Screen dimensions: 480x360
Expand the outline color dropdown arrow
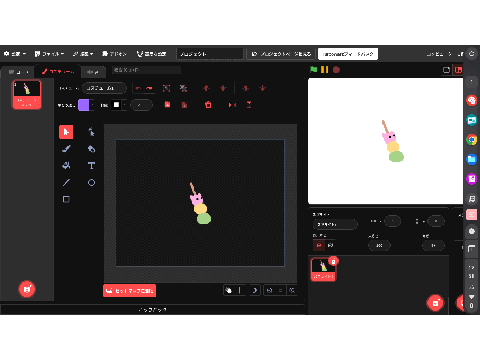(x=125, y=105)
